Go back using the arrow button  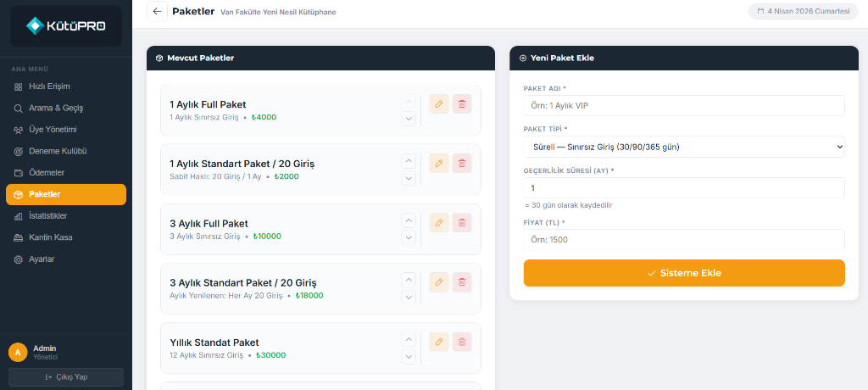pos(157,11)
